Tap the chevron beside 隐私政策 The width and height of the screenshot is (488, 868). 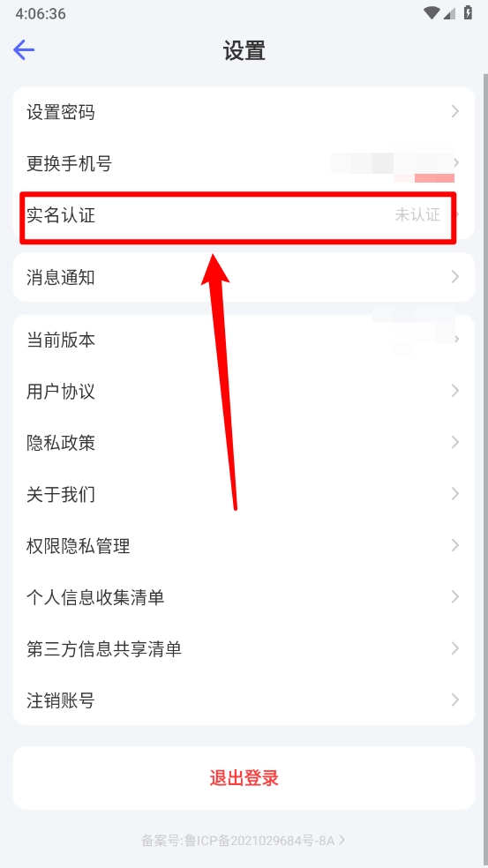pos(455,442)
